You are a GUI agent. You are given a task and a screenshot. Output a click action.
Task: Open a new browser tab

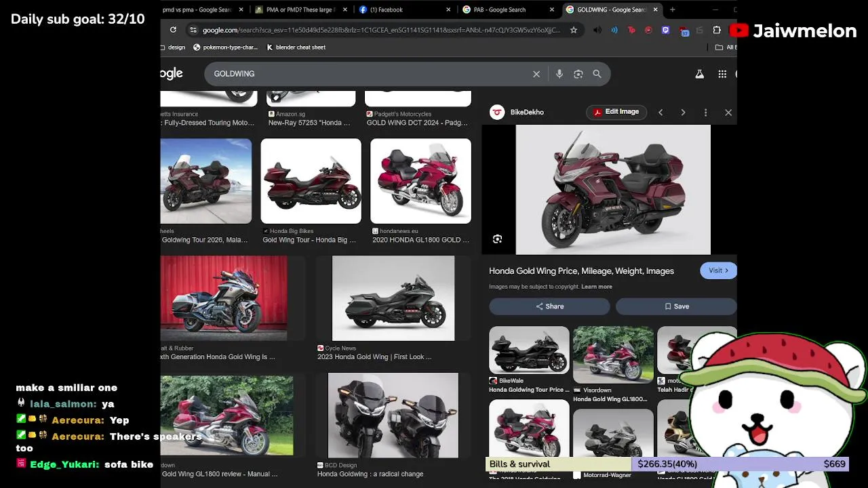tap(672, 9)
